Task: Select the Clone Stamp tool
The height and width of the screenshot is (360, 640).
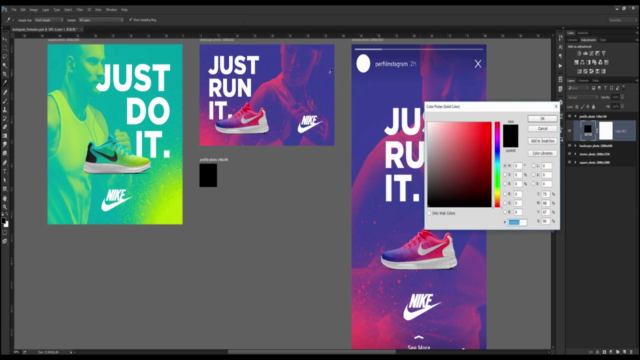Action: click(5, 110)
